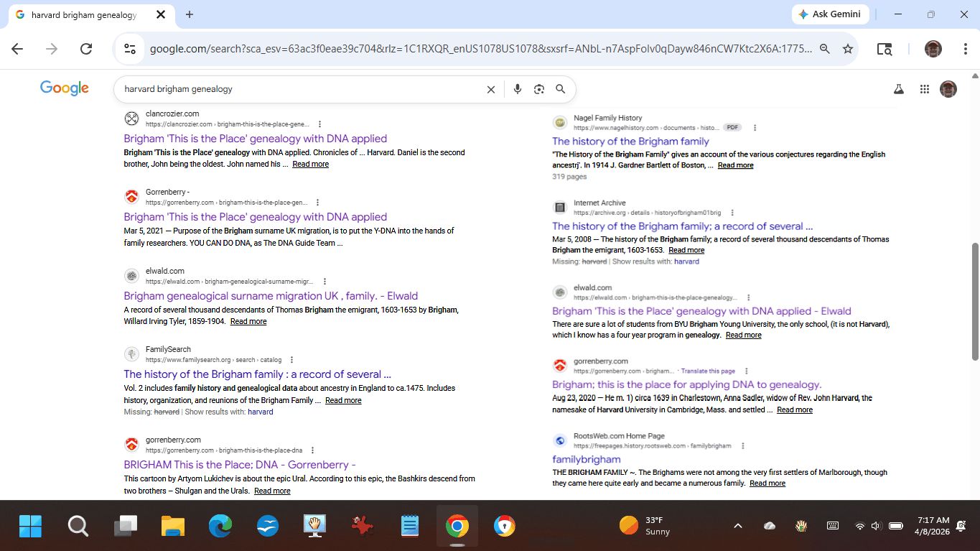
Task: Clear the search box with X icon
Action: click(x=491, y=89)
